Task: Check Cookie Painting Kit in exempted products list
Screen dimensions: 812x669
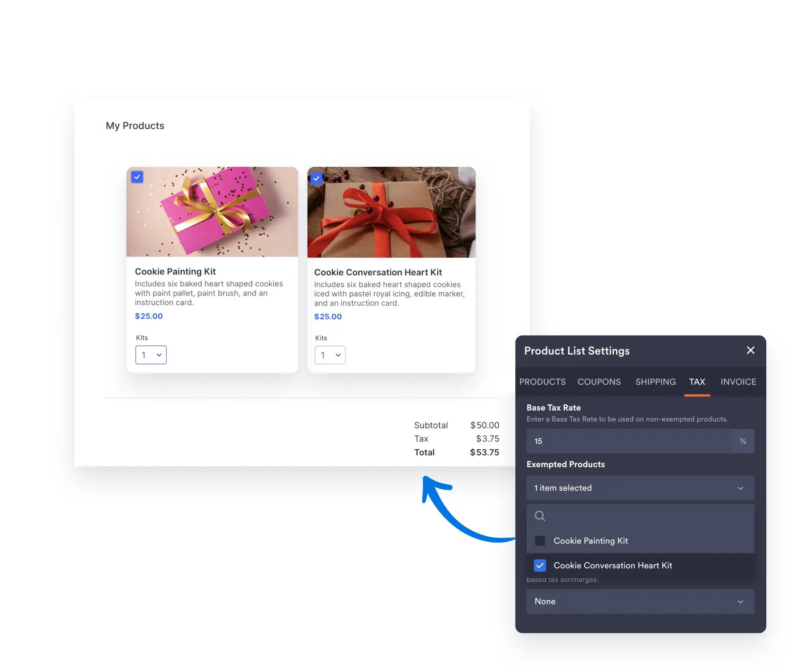Action: (x=540, y=541)
